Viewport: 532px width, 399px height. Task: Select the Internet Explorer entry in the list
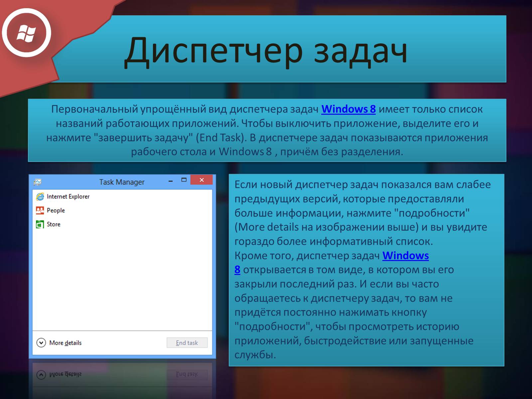122,197
